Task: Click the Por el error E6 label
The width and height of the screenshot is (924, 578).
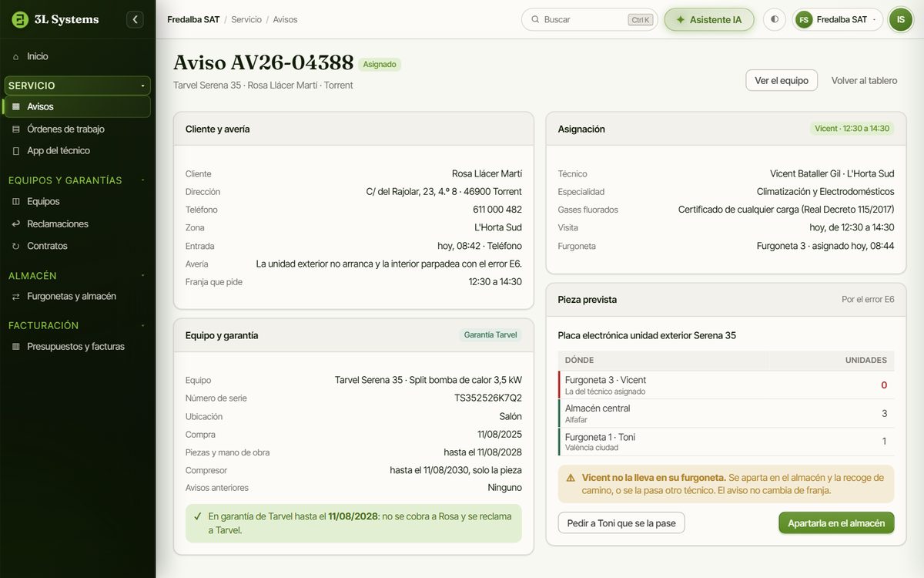Action: (868, 300)
